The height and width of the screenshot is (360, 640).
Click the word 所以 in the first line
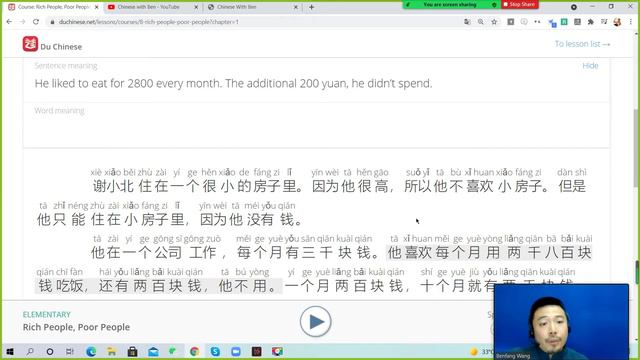click(x=418, y=187)
